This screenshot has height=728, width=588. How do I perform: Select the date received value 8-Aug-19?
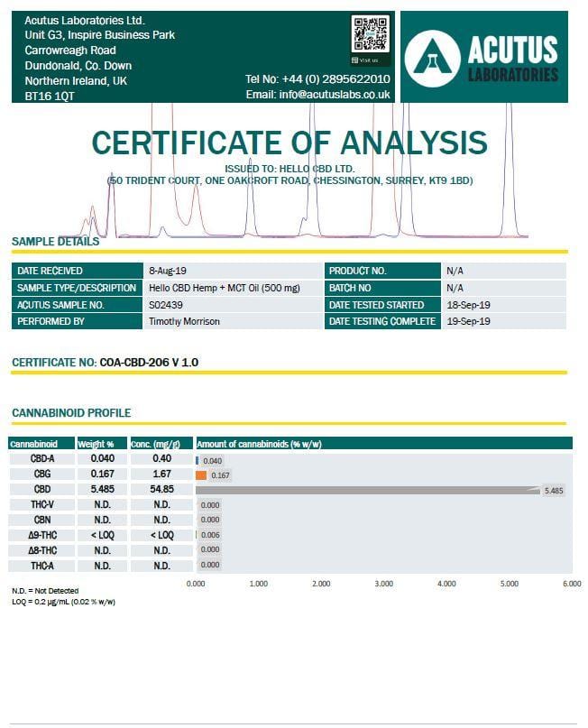(168, 271)
